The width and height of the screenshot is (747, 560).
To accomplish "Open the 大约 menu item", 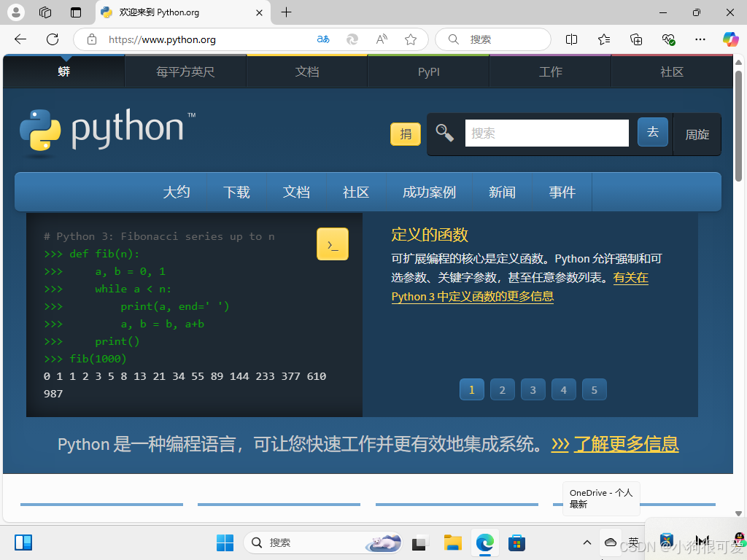I will [x=177, y=192].
